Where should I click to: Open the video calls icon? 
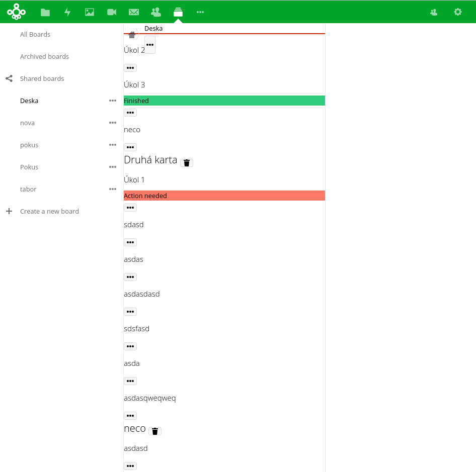(112, 12)
